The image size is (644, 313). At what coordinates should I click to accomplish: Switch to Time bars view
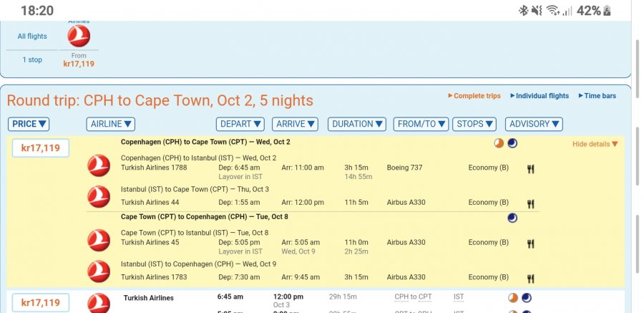click(600, 96)
